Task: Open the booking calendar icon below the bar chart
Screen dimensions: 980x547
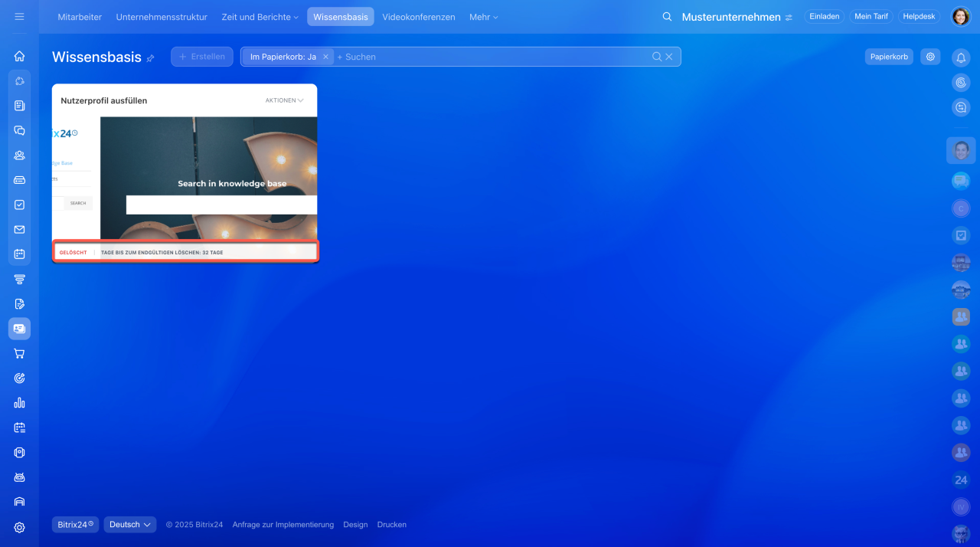Action: click(x=19, y=427)
